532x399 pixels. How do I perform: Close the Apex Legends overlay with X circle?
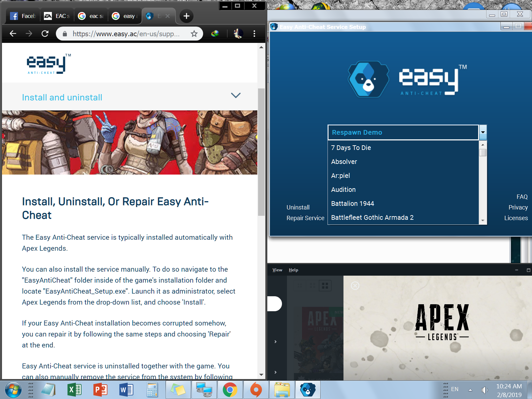point(355,286)
